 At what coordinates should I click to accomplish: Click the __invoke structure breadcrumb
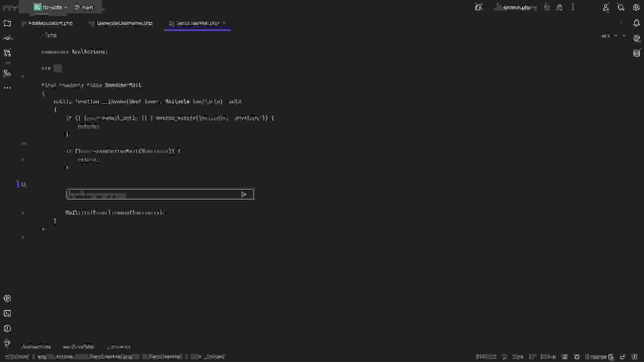118,347
